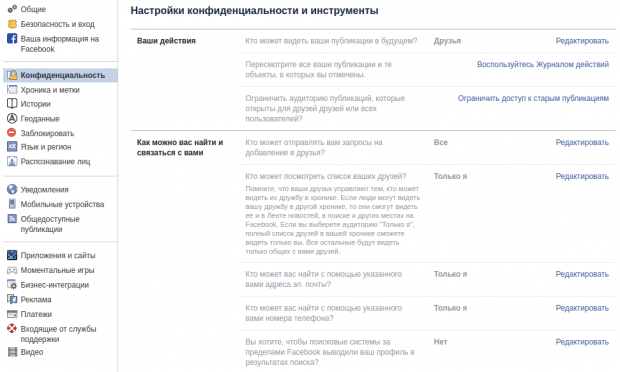
Task: Open the Реклама settings section
Action: (x=36, y=299)
